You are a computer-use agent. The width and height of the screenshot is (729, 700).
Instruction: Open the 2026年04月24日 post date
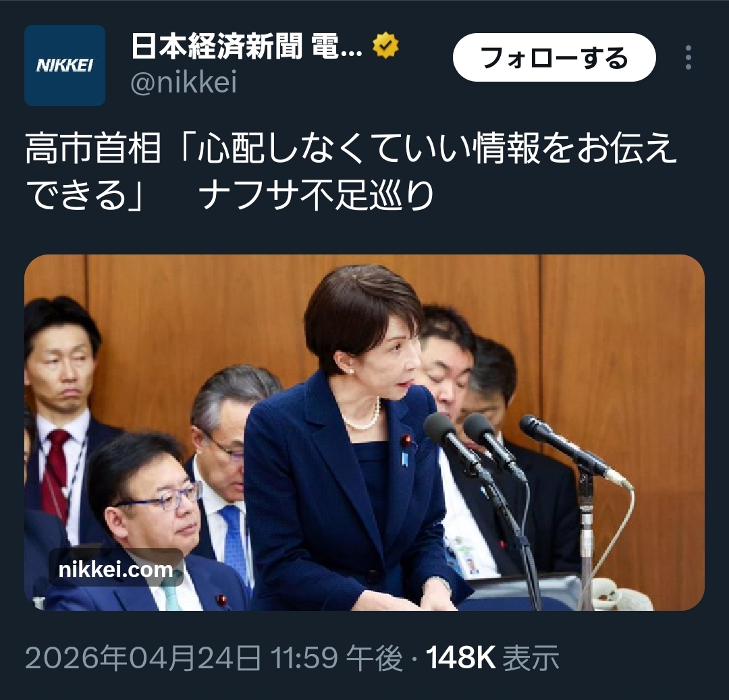click(142, 657)
